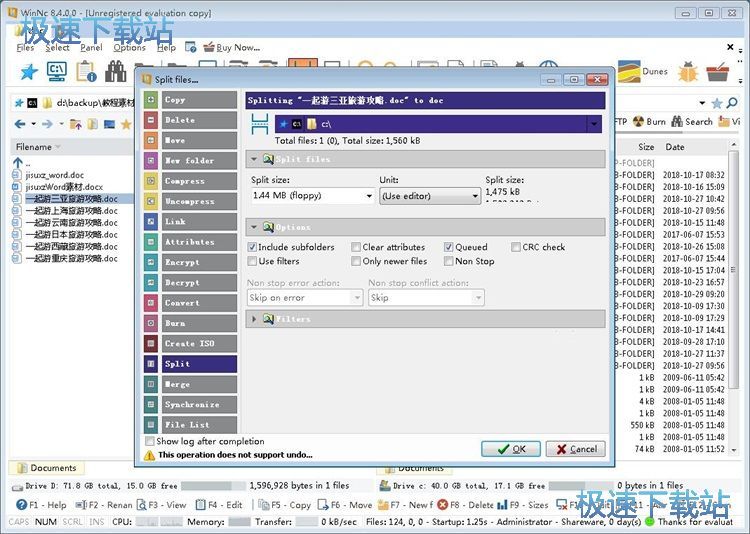Click the bug icon in top toolbar
This screenshot has width=750, height=534.
(x=688, y=72)
